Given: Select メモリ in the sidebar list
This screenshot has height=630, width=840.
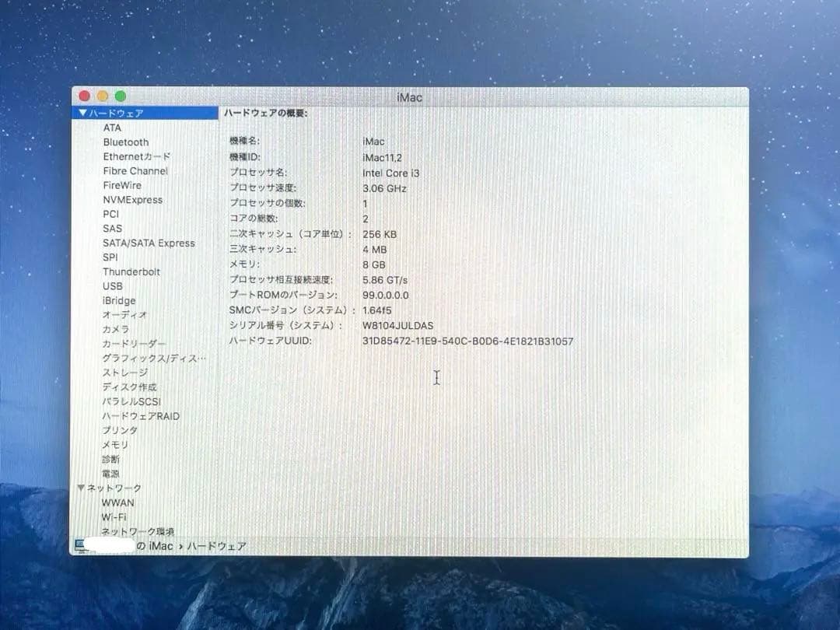Looking at the screenshot, I should click(x=115, y=445).
